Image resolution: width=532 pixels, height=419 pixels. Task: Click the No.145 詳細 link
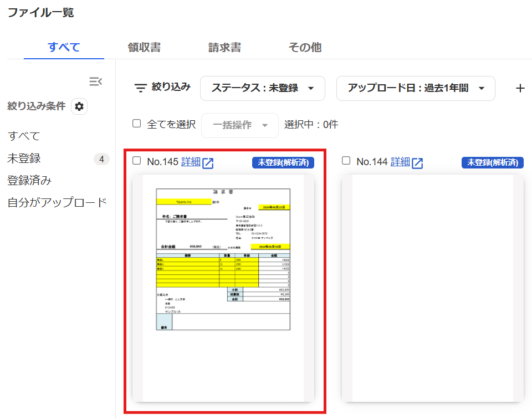[190, 162]
